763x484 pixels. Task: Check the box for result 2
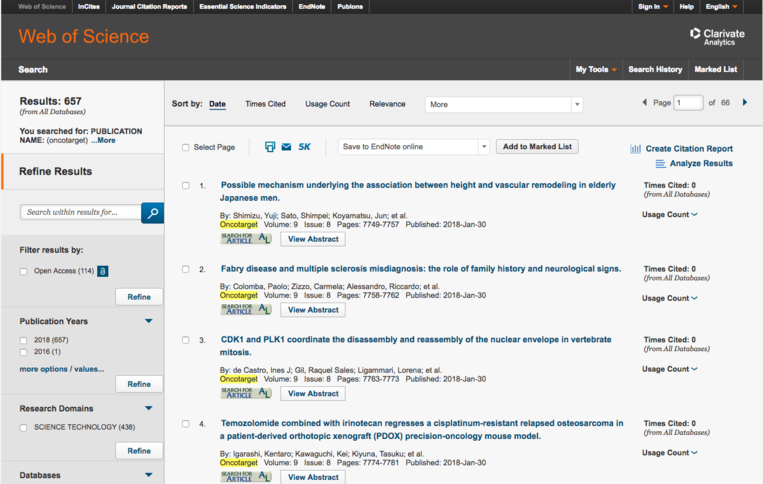pyautogui.click(x=185, y=269)
